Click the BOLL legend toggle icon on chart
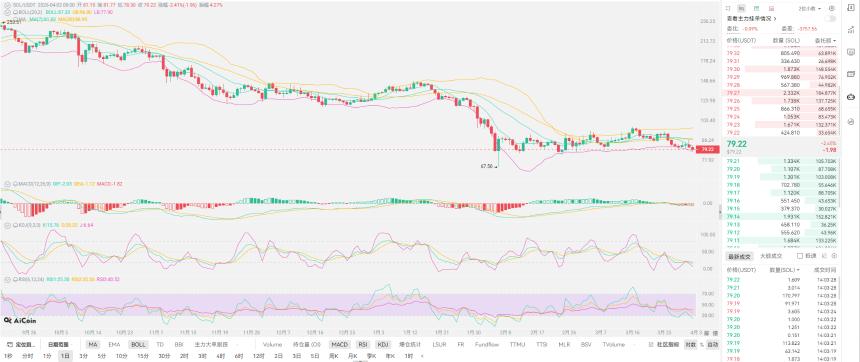This screenshot has width=860, height=362. pyautogui.click(x=7, y=12)
